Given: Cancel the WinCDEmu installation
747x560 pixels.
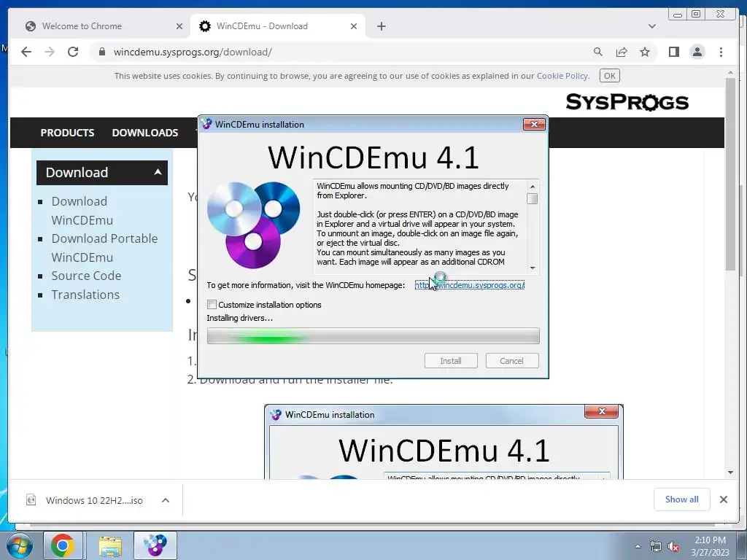Looking at the screenshot, I should coord(511,360).
